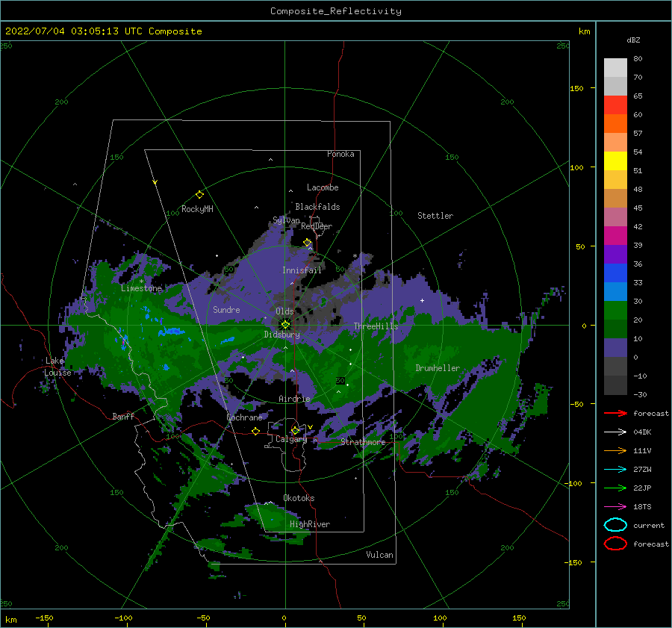
Task: Click the yellow diamond marker beside RockyMH
Action: click(199, 195)
